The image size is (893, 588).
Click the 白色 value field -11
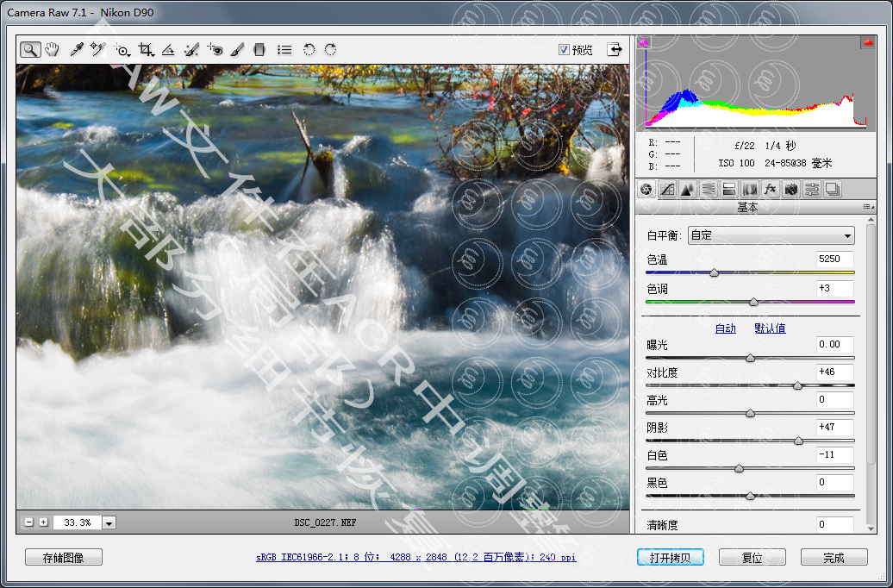835,454
